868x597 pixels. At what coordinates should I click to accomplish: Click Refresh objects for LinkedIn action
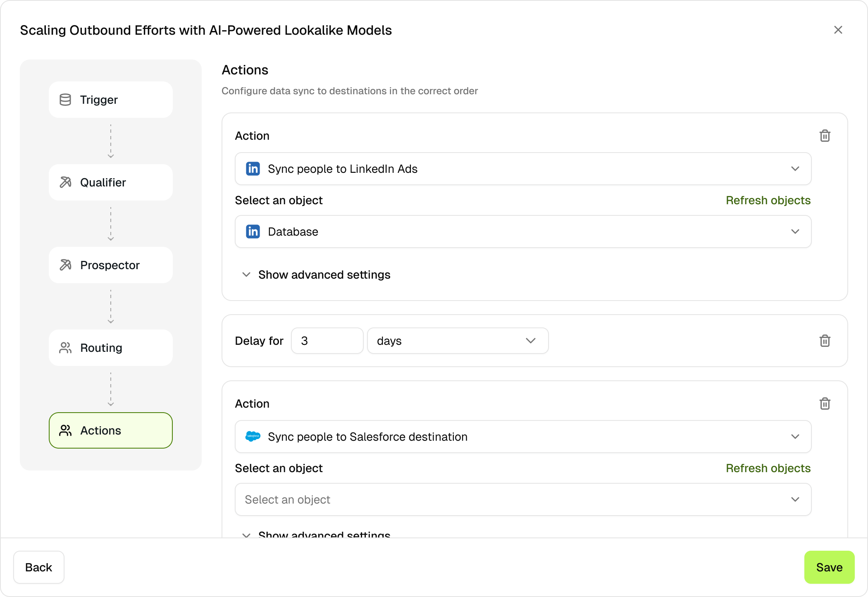(768, 200)
